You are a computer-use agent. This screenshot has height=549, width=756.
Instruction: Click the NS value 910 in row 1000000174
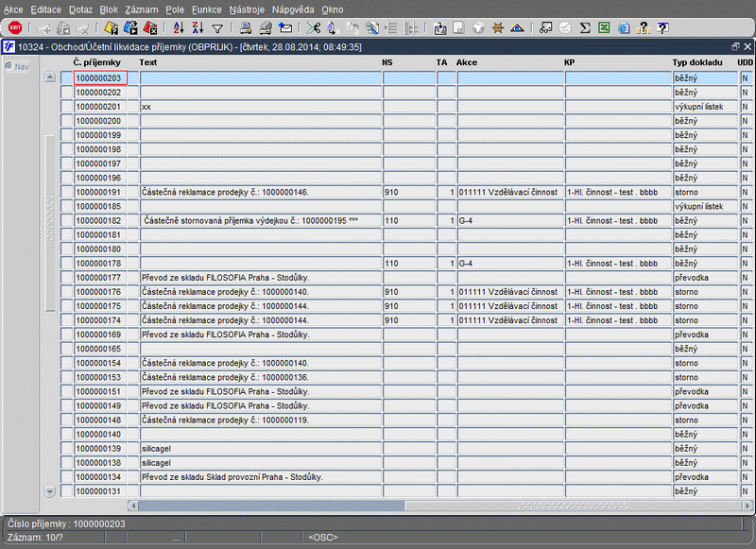tap(391, 320)
